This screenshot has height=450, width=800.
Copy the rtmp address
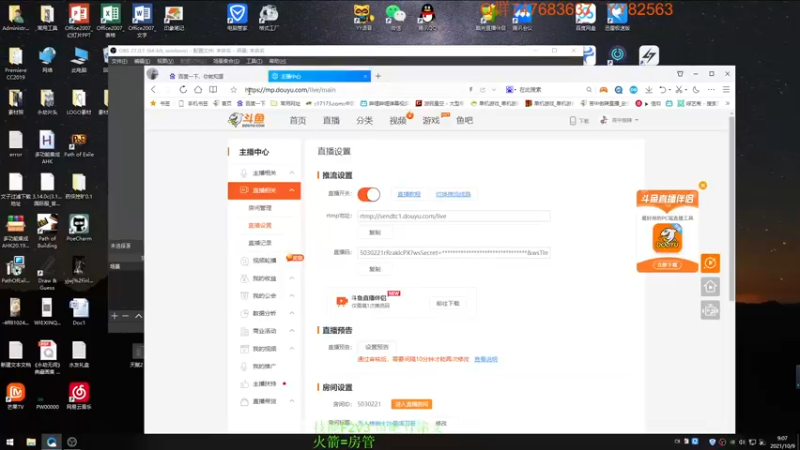click(375, 233)
